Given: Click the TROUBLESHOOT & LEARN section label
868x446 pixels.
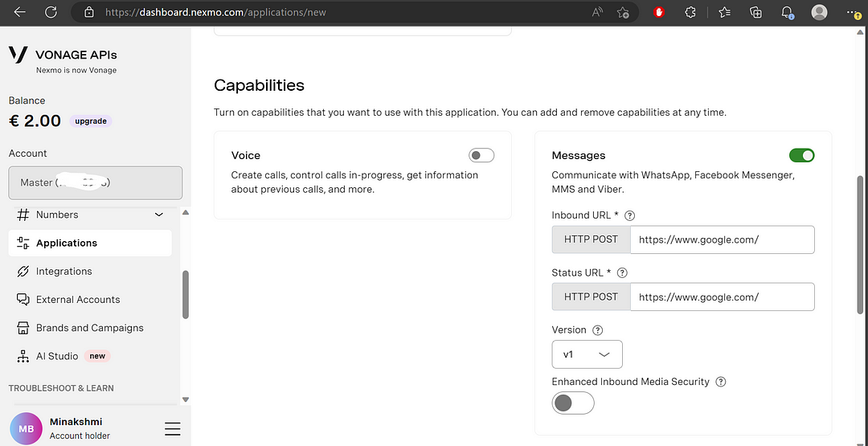Looking at the screenshot, I should coord(61,388).
